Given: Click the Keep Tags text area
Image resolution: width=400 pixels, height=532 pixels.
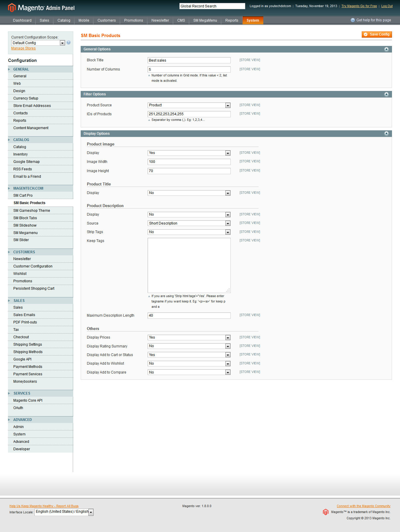Looking at the screenshot, I should coord(189,265).
